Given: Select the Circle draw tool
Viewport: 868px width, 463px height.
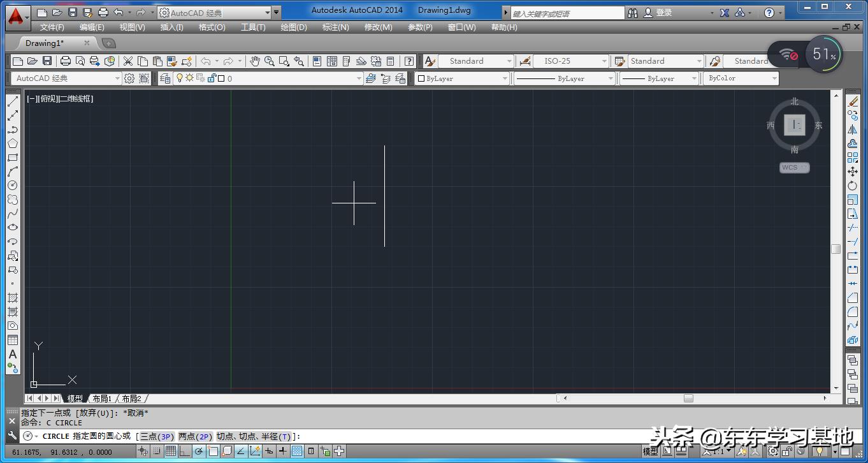Looking at the screenshot, I should (x=13, y=186).
